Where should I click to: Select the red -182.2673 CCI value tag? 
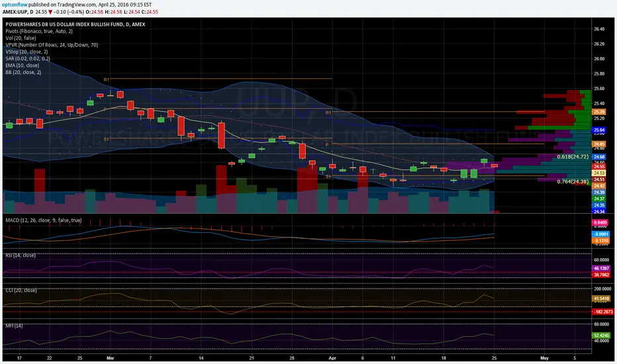point(603,312)
